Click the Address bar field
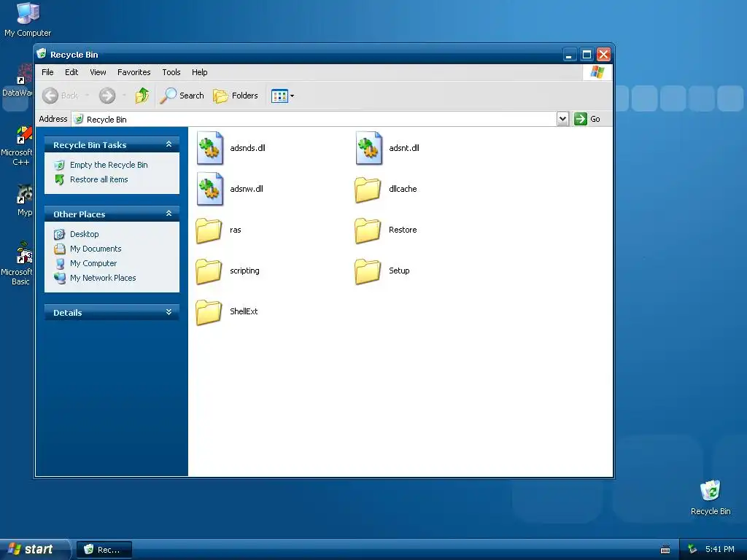747x560 pixels. pyautogui.click(x=314, y=119)
